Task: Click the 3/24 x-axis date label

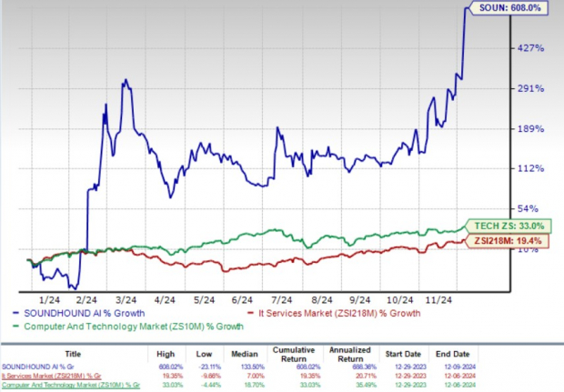Action: click(x=126, y=300)
